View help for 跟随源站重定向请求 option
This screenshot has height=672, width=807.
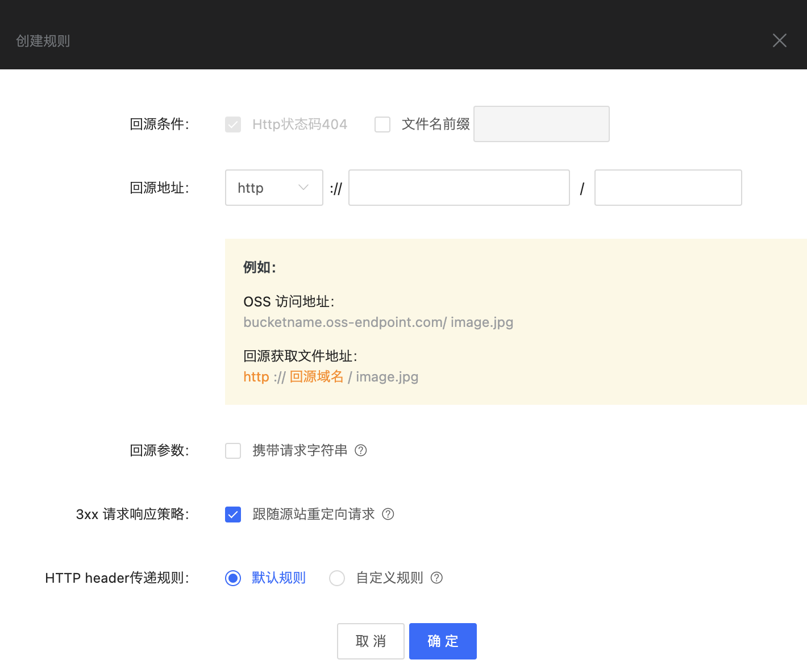click(x=388, y=514)
